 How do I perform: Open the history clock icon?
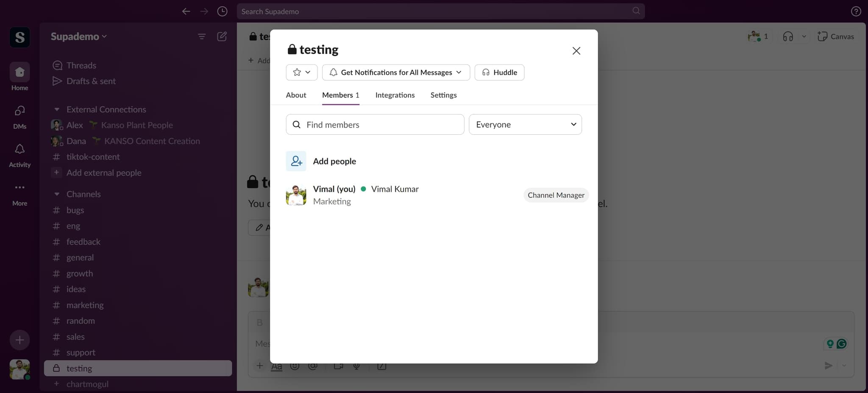222,11
